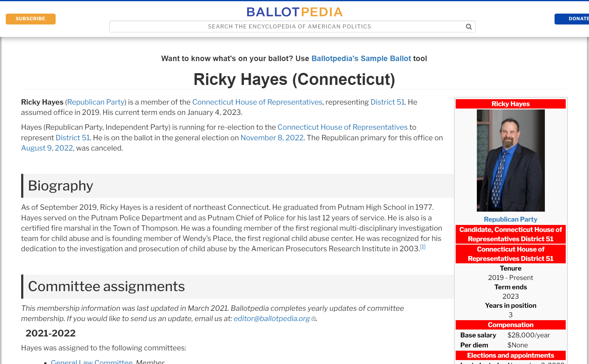Click the Subscribe button

pos(31,19)
